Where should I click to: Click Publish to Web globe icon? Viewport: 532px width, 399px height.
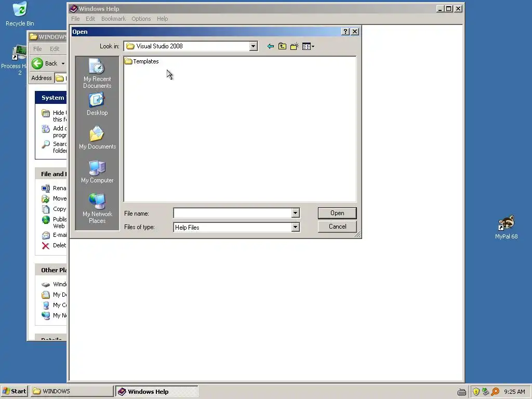point(46,220)
